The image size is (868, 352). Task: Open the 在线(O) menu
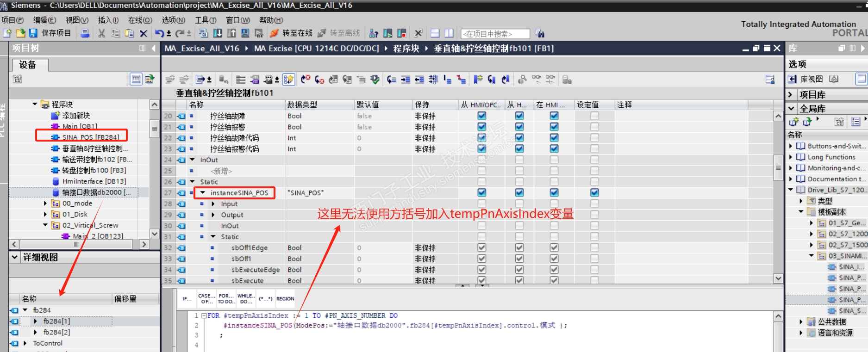(x=140, y=20)
